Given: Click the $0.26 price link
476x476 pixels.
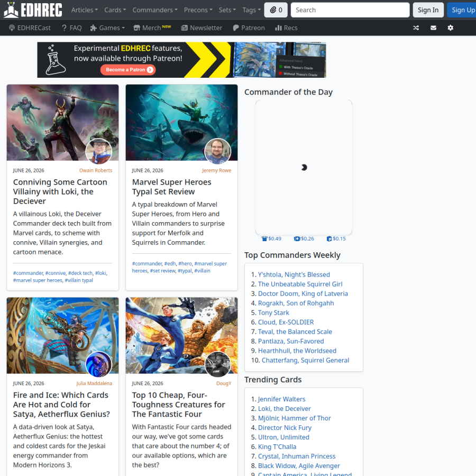Looking at the screenshot, I should point(304,239).
